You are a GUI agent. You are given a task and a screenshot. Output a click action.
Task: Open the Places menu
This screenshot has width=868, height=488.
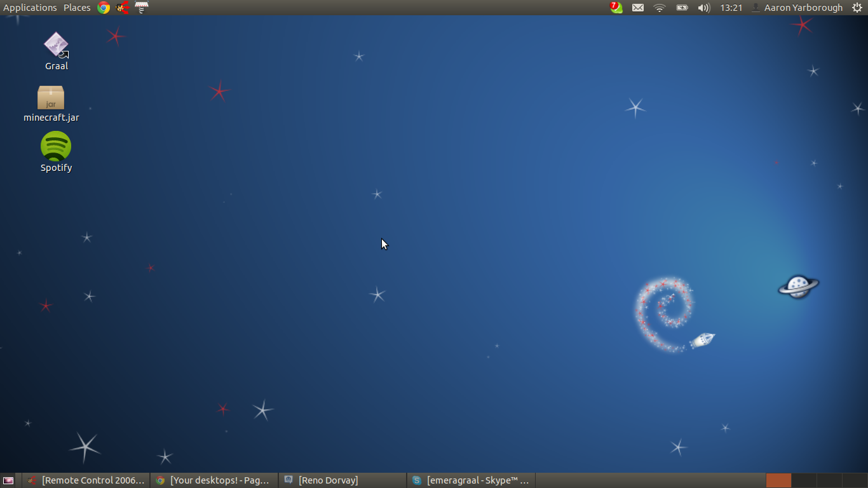pos(77,8)
